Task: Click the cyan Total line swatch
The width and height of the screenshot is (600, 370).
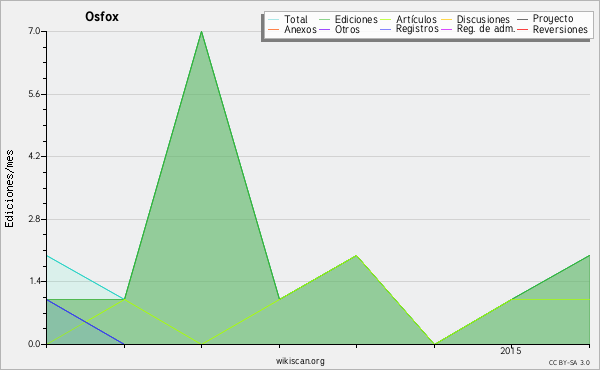Action: tap(273, 19)
